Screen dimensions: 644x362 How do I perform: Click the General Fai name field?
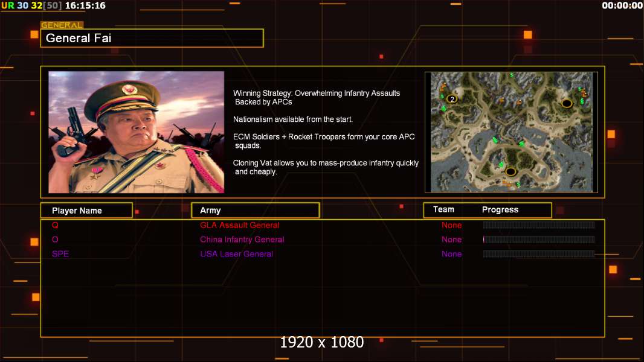(x=152, y=38)
